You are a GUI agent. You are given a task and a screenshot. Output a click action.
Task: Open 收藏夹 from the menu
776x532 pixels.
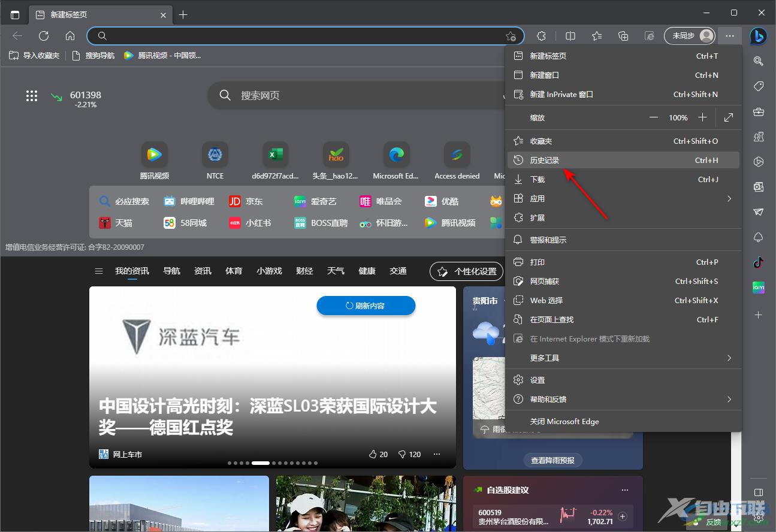click(624, 141)
